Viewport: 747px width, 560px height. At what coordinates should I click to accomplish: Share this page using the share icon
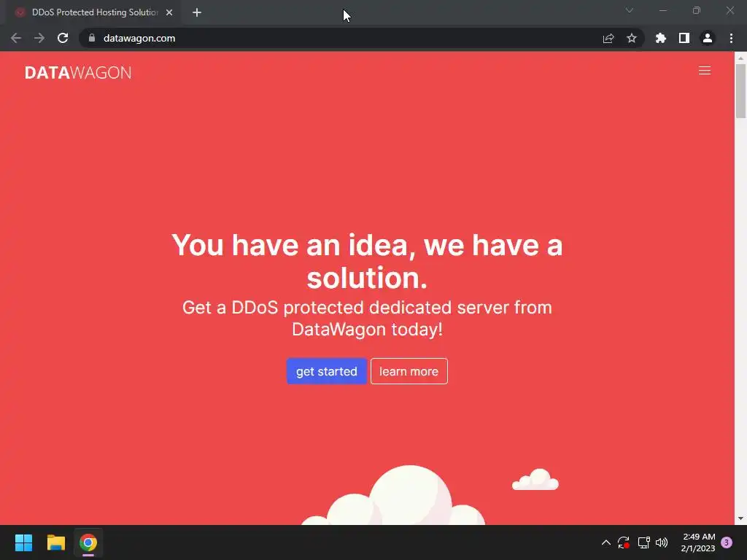608,38
